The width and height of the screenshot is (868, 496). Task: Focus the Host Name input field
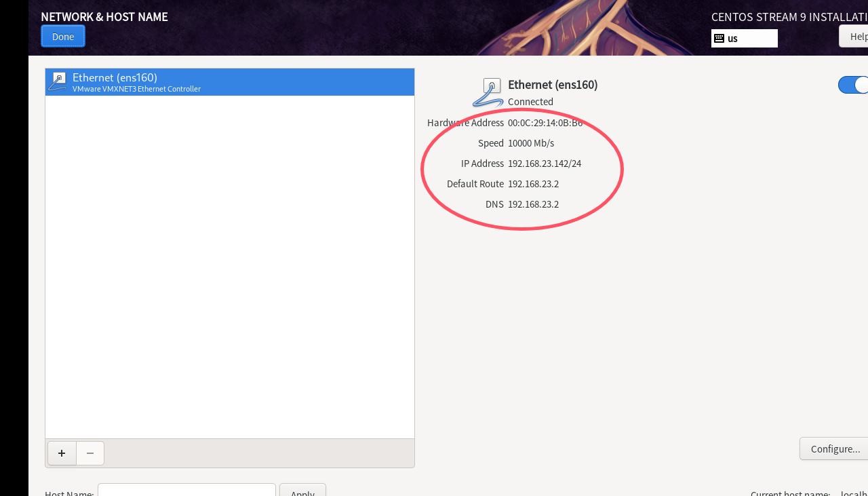pyautogui.click(x=186, y=490)
